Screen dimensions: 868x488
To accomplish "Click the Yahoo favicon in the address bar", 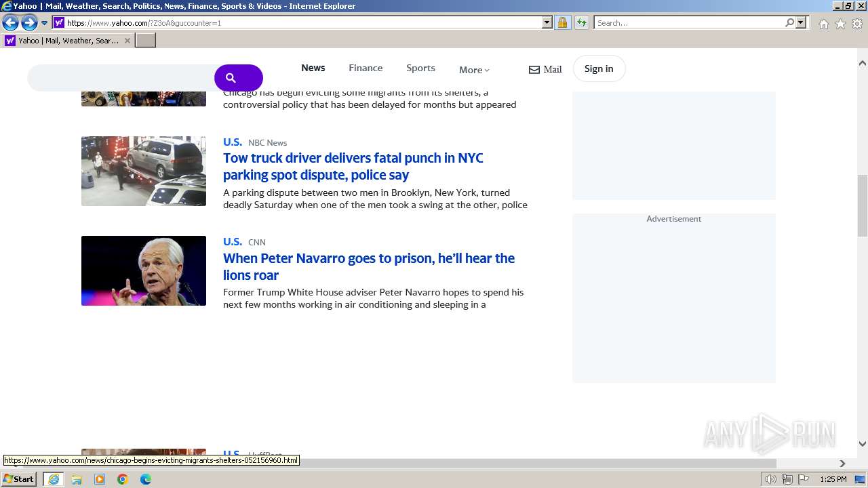I will pos(59,22).
